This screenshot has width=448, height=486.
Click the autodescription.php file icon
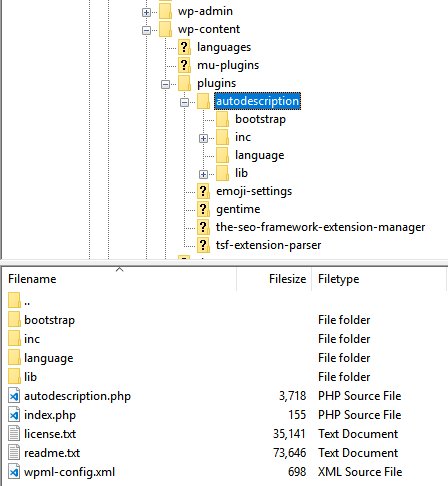click(x=14, y=396)
